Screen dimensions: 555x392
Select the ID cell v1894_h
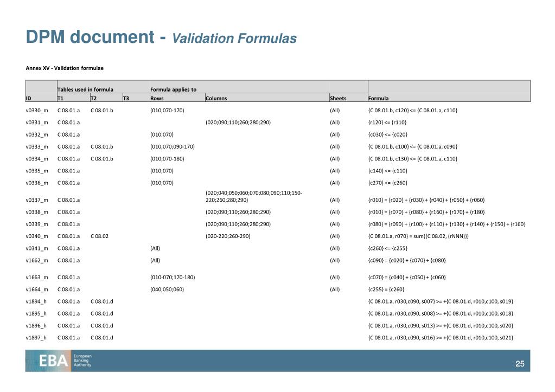click(x=36, y=301)
